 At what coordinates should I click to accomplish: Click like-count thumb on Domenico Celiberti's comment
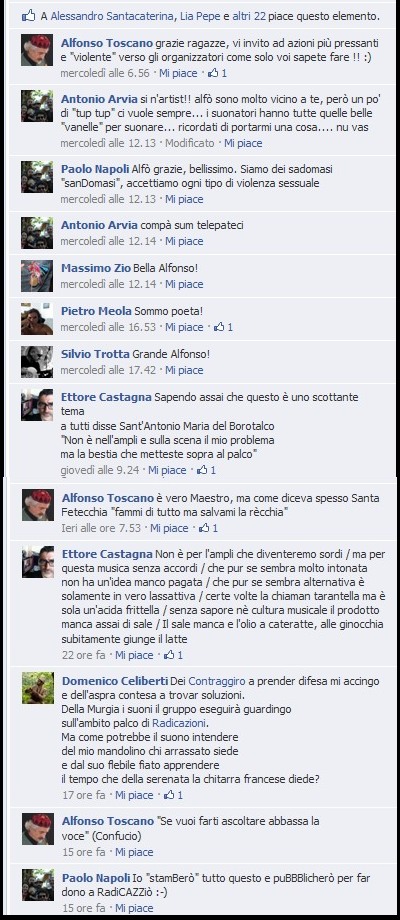tap(170, 796)
